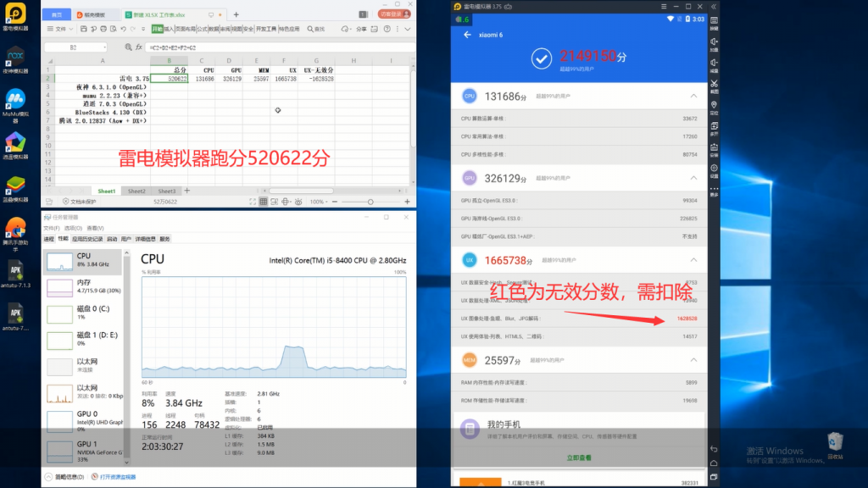This screenshot has width=868, height=488.
Task: Click the 立即查看 button
Action: click(x=579, y=457)
